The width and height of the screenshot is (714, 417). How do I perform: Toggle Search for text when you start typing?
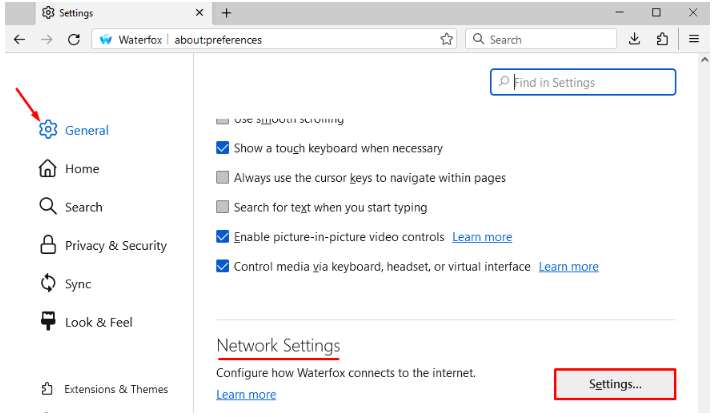click(x=223, y=207)
